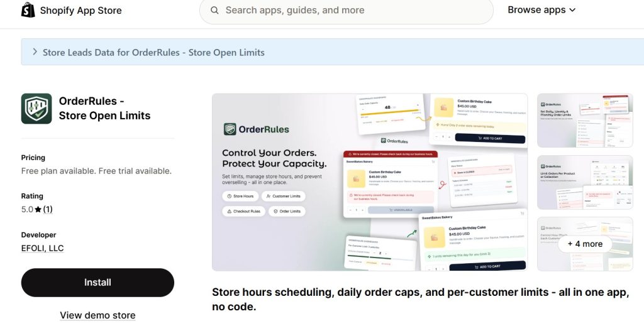This screenshot has height=326, width=644.
Task: Click the Free plan available pricing text
Action: [x=96, y=171]
